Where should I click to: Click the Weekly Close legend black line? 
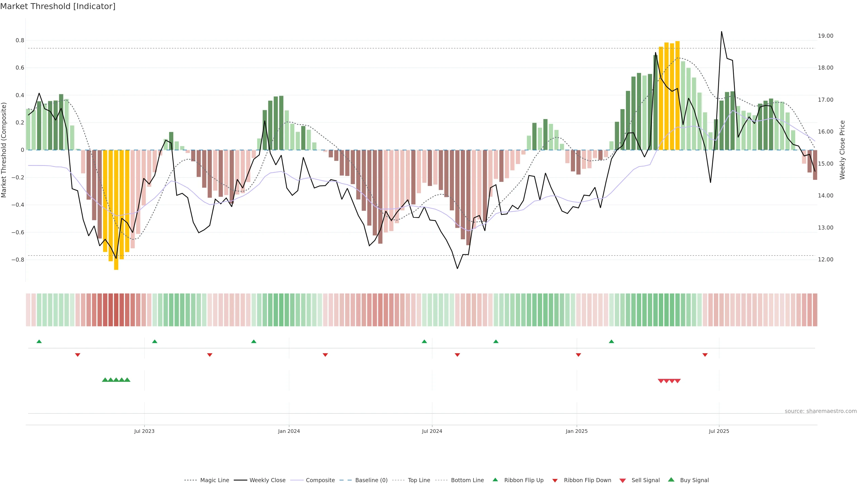240,480
